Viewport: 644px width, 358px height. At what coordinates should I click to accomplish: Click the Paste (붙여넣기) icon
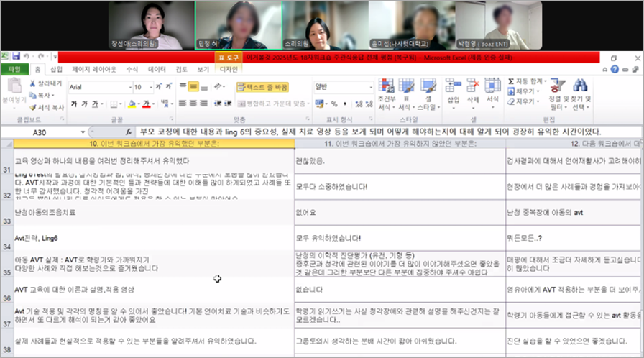pyautogui.click(x=14, y=86)
